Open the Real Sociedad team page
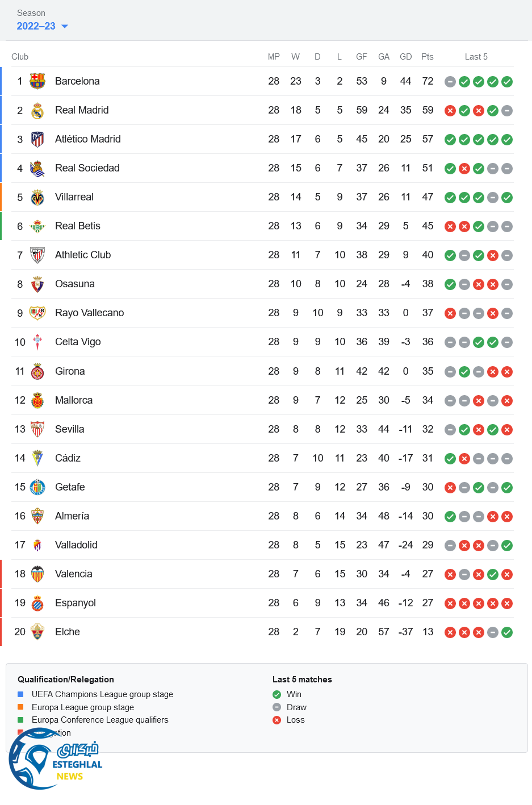The height and width of the screenshot is (805, 532). coord(87,168)
